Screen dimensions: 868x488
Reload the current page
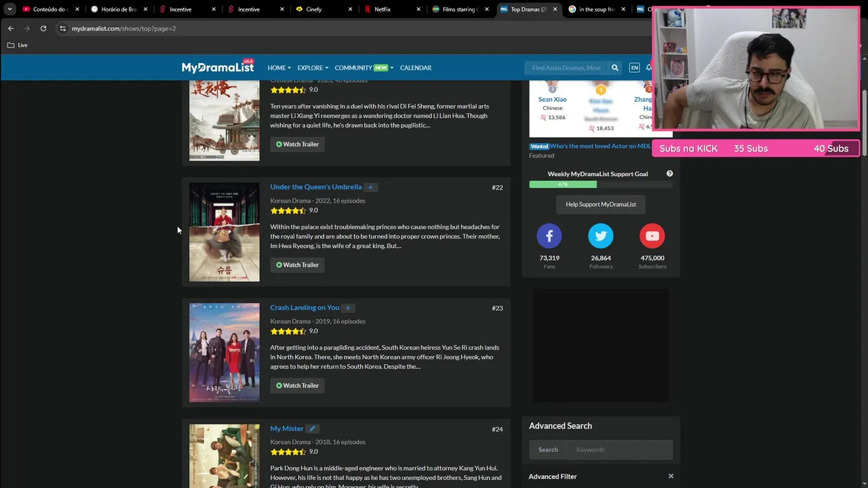pyautogui.click(x=43, y=28)
